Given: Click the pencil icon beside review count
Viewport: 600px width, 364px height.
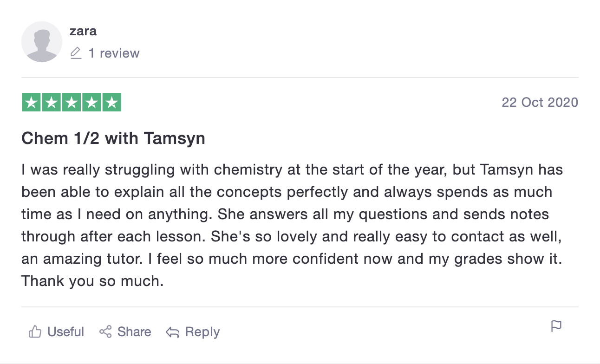Looking at the screenshot, I should point(76,53).
